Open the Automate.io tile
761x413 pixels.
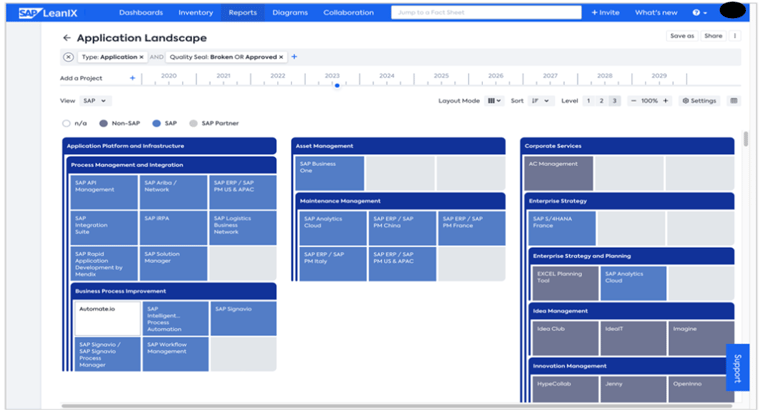108,318
